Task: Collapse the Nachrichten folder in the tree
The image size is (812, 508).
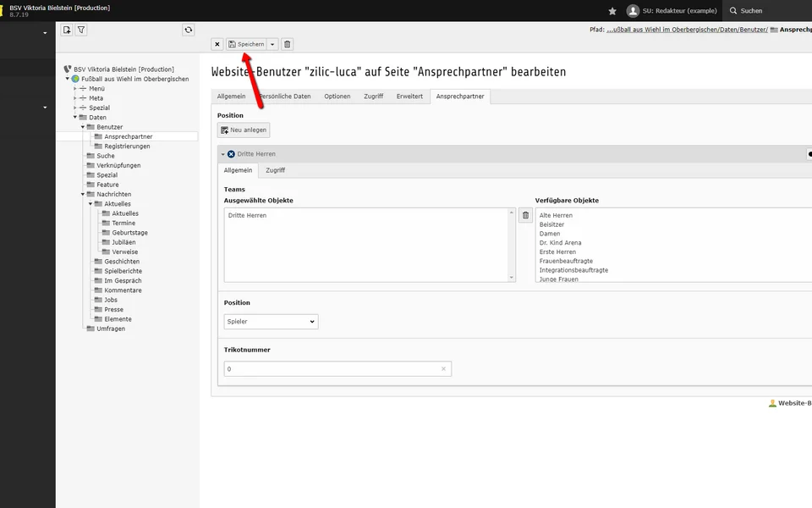Action: 83,194
